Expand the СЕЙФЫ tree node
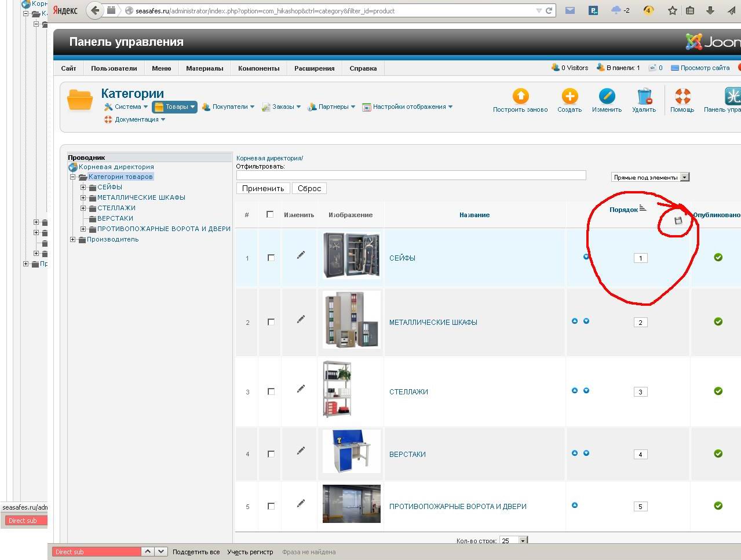 [83, 187]
